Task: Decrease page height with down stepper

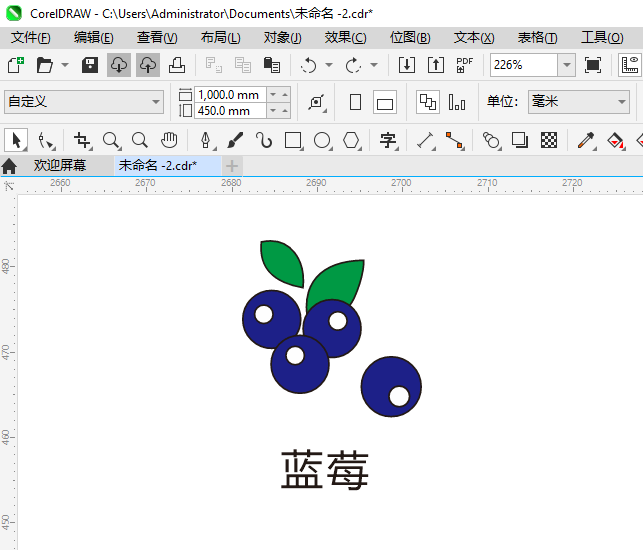Action: click(x=273, y=111)
